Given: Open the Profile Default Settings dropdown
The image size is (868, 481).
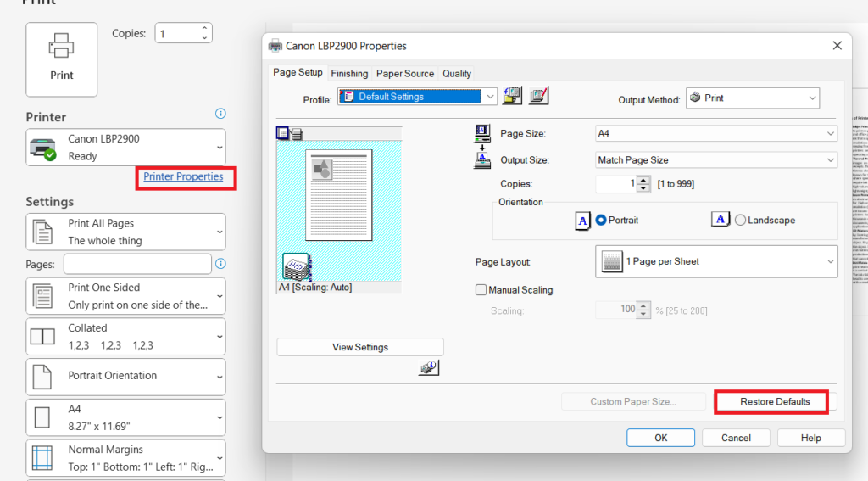Looking at the screenshot, I should click(x=417, y=97).
